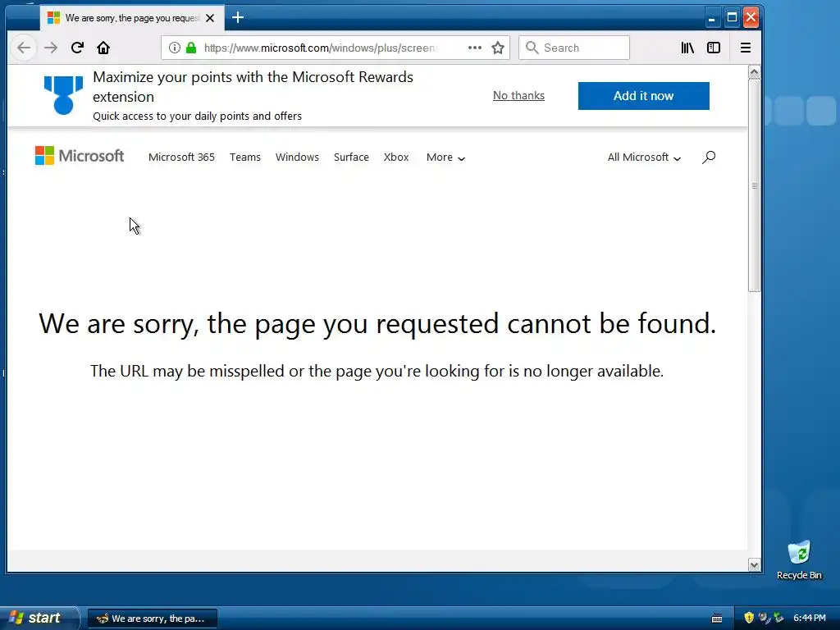
Task: Click the keyboard icon in the taskbar
Action: 717,619
